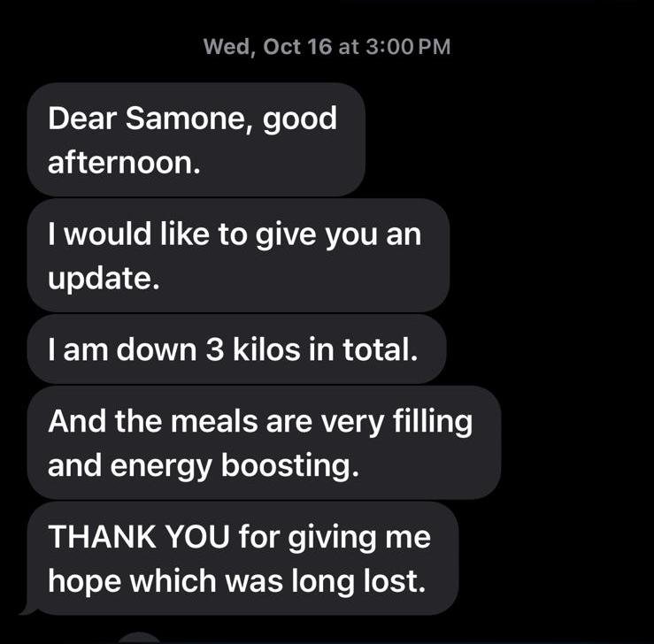
Task: Select the 'meals are very filling' message bubble
Action: (264, 442)
